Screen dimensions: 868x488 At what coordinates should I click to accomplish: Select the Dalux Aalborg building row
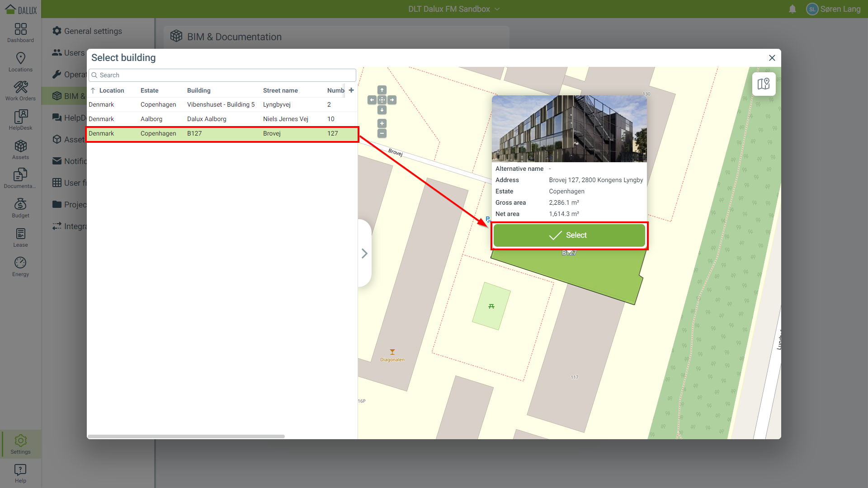(x=207, y=119)
